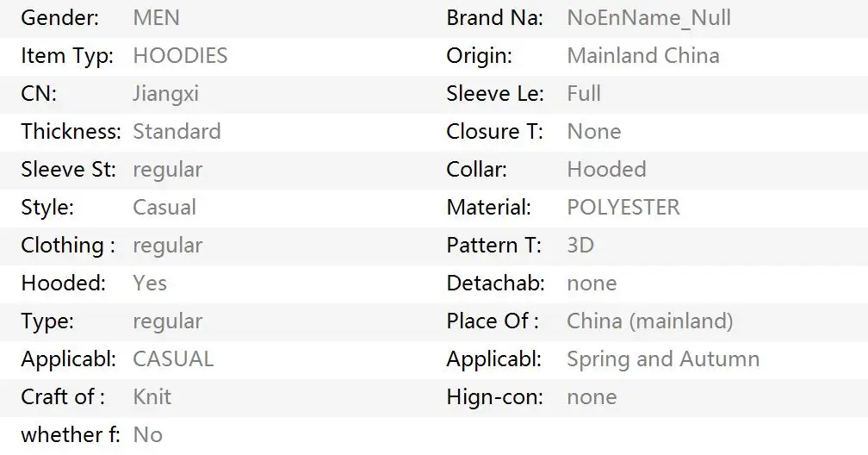Click the China (mainland) place value
This screenshot has width=868, height=455.
coord(650,321)
